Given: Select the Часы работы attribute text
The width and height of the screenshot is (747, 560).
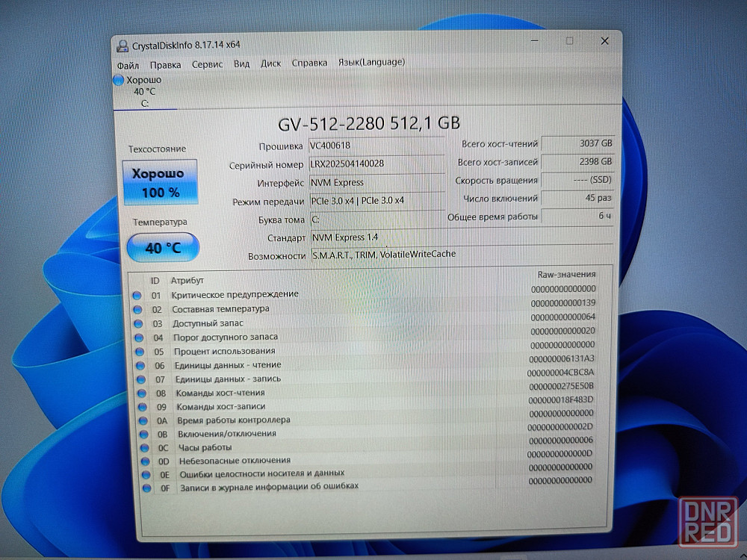Looking at the screenshot, I should click(205, 447).
